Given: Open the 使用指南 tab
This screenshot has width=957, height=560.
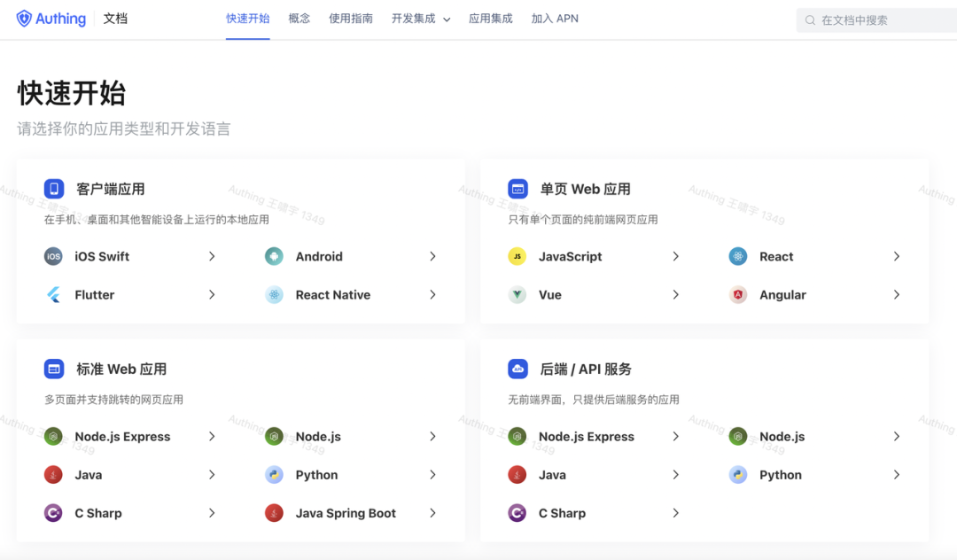Looking at the screenshot, I should pyautogui.click(x=351, y=19).
